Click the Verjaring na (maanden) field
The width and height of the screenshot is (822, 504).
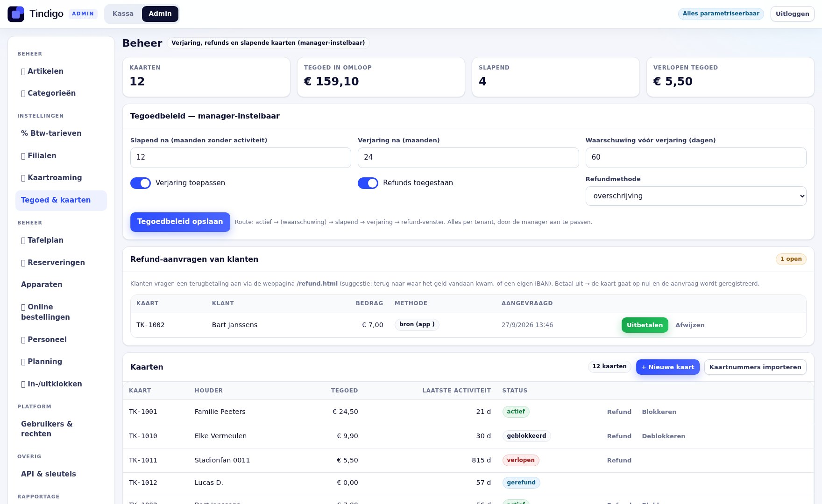(468, 158)
